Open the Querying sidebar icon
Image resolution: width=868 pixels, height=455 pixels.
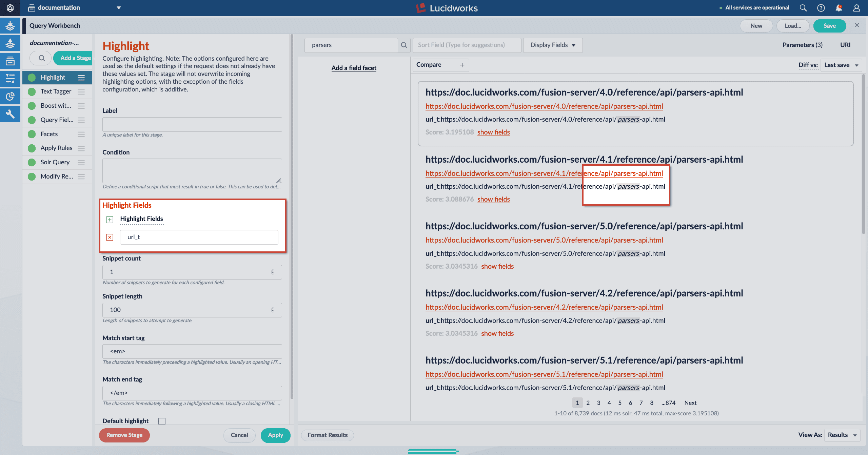10,43
